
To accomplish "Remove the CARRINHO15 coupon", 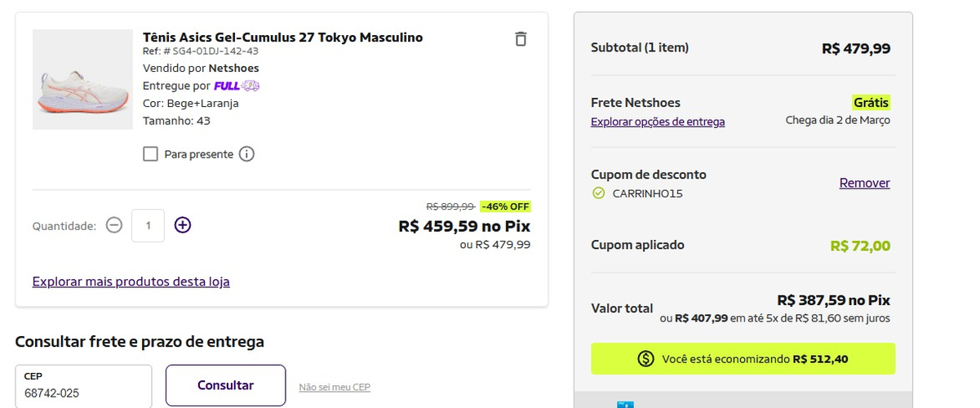I will [865, 183].
